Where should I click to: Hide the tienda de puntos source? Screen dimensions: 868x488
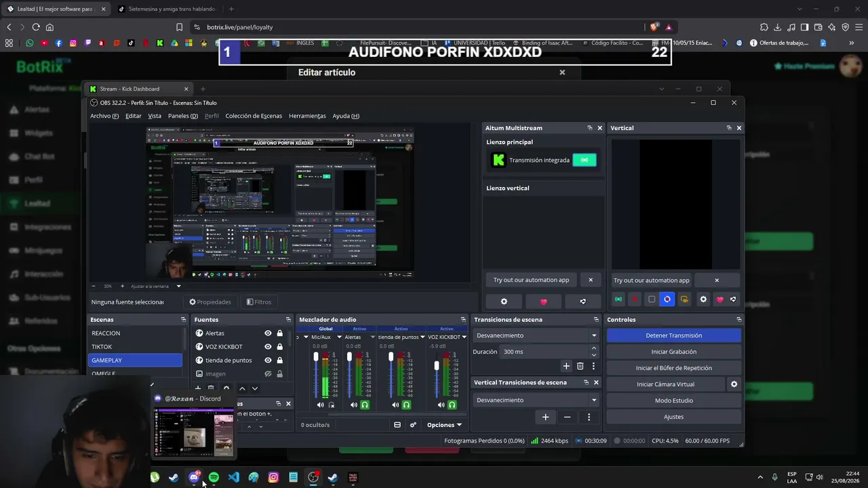(x=268, y=360)
